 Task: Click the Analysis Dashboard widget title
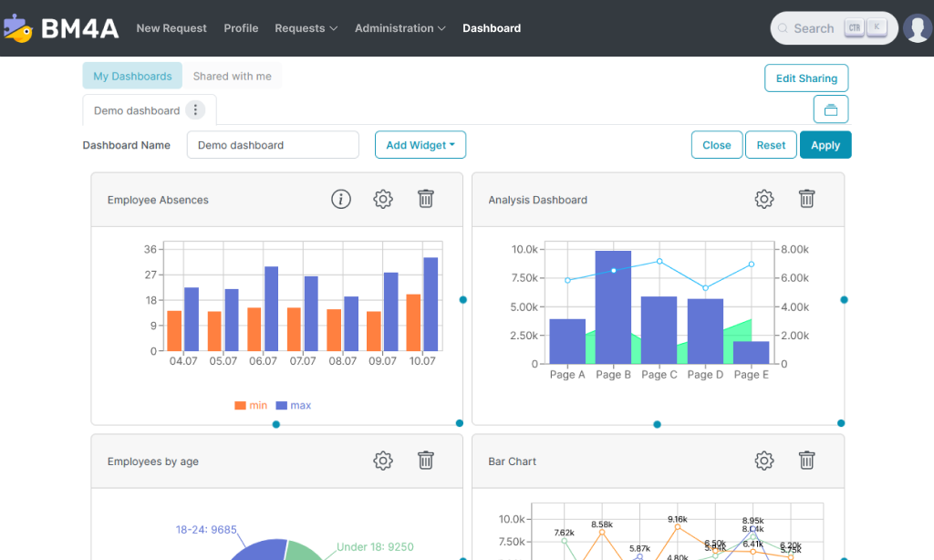tap(538, 200)
